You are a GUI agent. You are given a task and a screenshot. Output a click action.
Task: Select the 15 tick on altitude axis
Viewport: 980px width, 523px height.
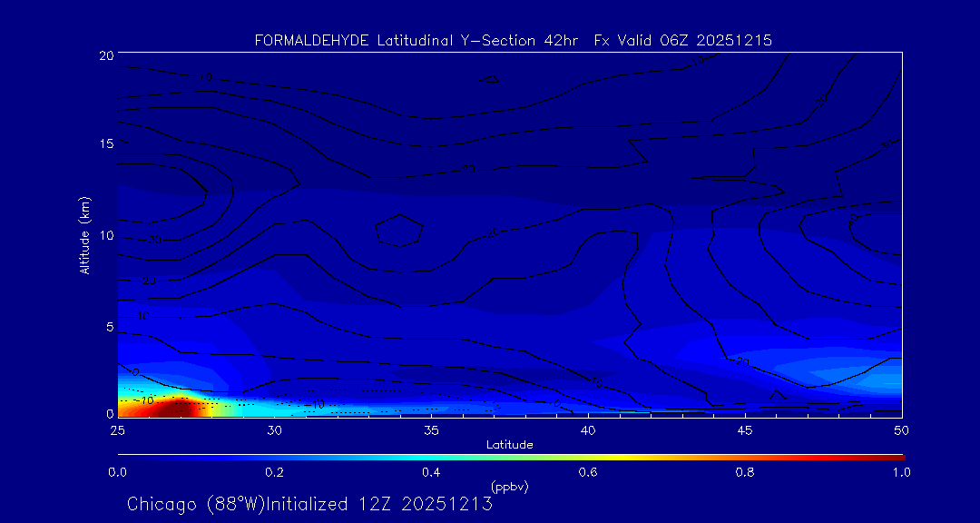pos(103,144)
